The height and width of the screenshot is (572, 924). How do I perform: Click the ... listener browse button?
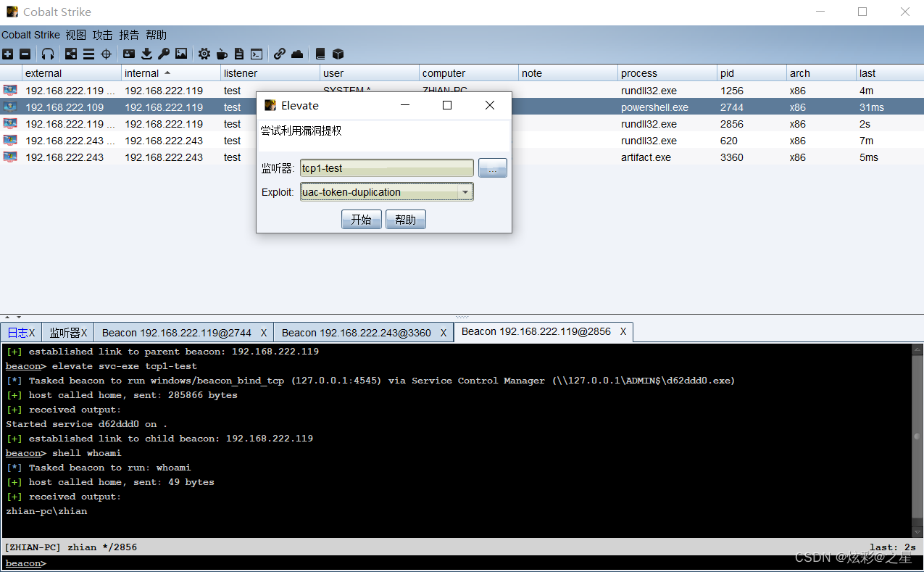coord(493,168)
